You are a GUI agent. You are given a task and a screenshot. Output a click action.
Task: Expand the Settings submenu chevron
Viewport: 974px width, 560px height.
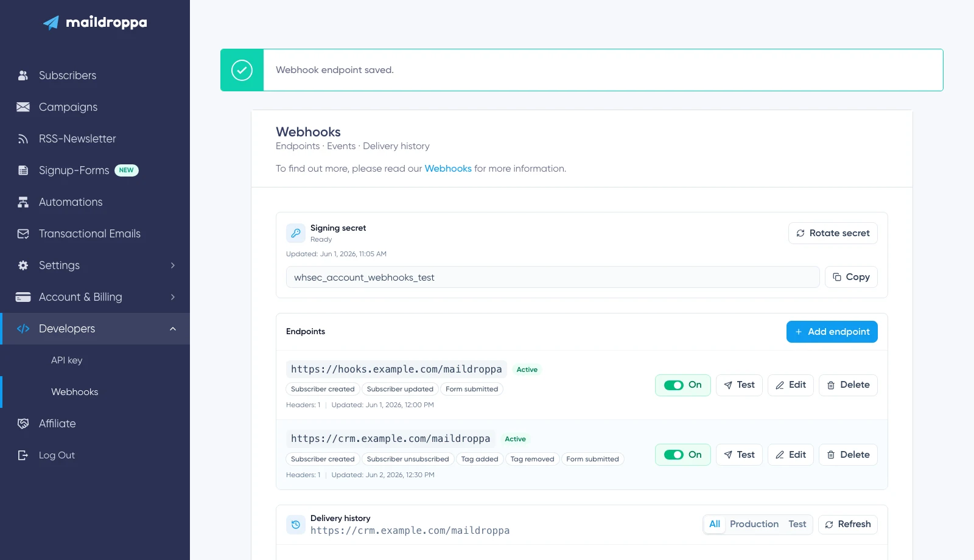(173, 265)
